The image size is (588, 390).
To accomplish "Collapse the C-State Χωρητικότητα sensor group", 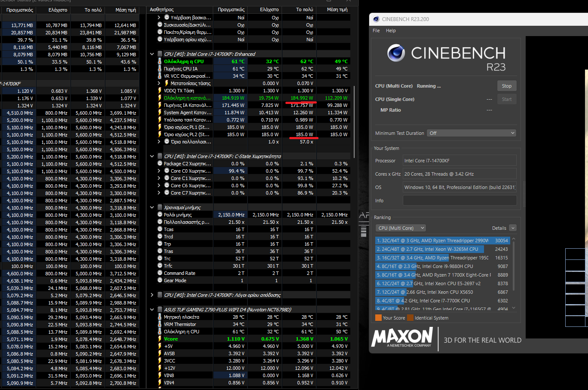I will point(152,156).
